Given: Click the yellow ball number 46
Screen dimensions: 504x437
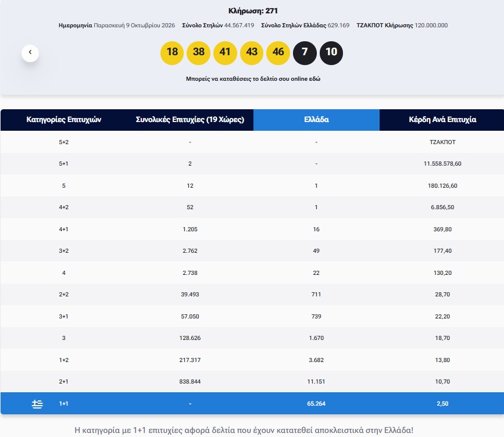Looking at the screenshot, I should 278,53.
